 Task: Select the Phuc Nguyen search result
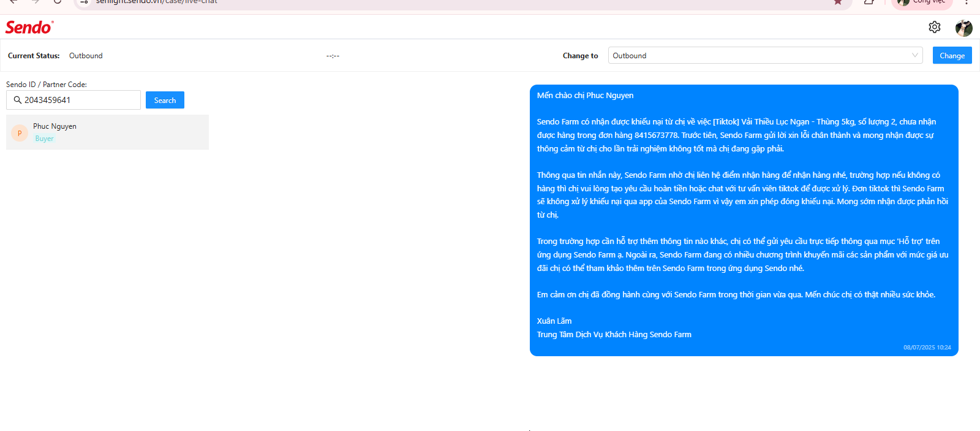(107, 132)
